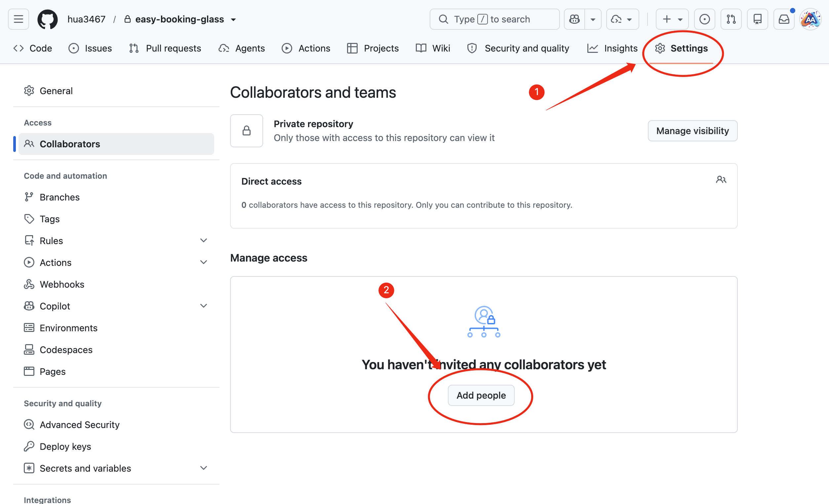Open the easy-booking-glass repository link
829x504 pixels.
[x=179, y=19]
